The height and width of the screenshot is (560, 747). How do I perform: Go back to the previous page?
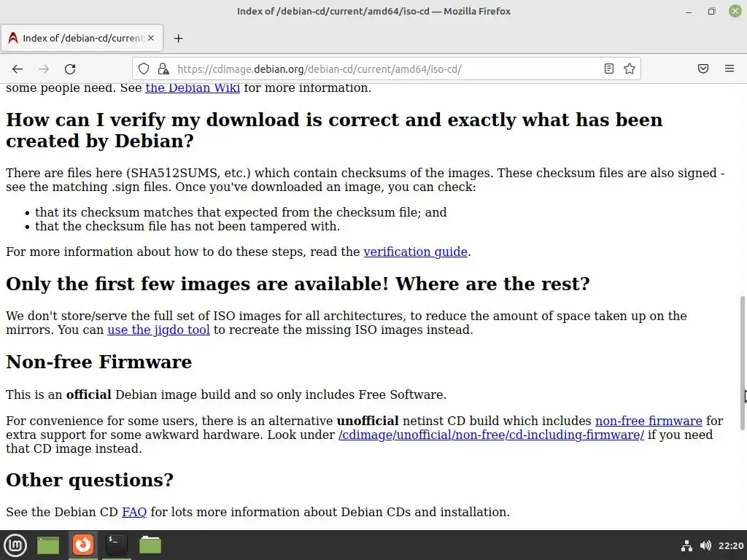coord(18,69)
